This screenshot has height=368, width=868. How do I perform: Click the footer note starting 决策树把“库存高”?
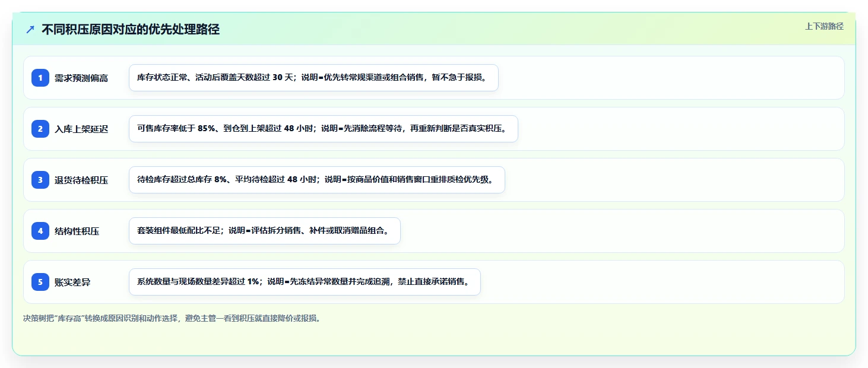click(x=172, y=318)
